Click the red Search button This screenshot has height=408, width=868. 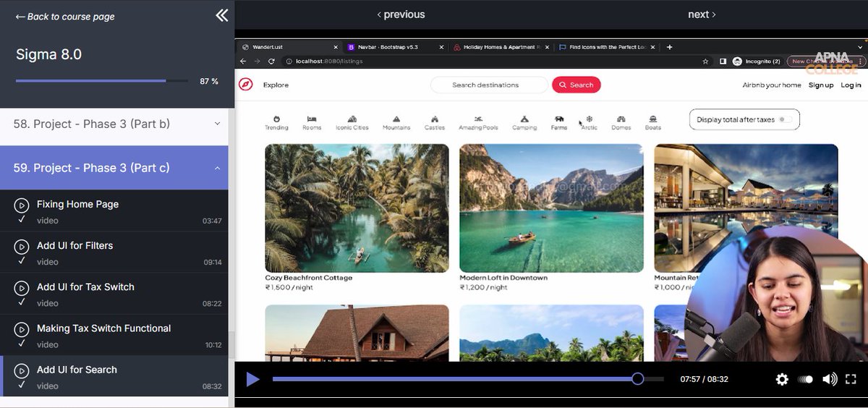(576, 85)
